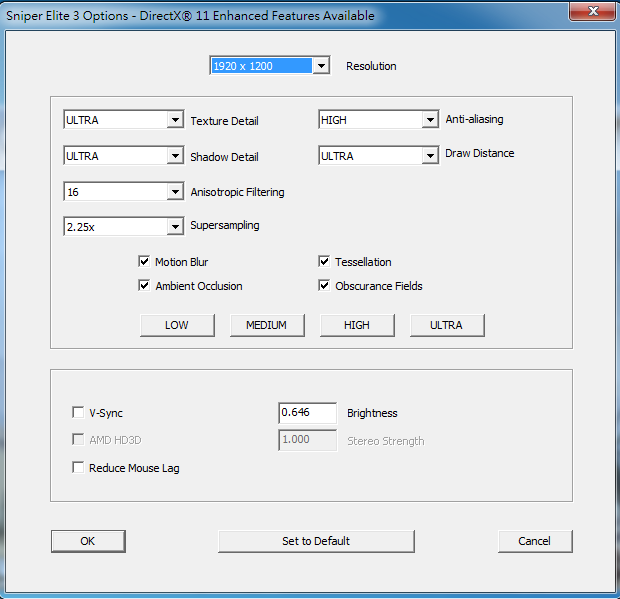Click the 'Resolution' label

[371, 66]
